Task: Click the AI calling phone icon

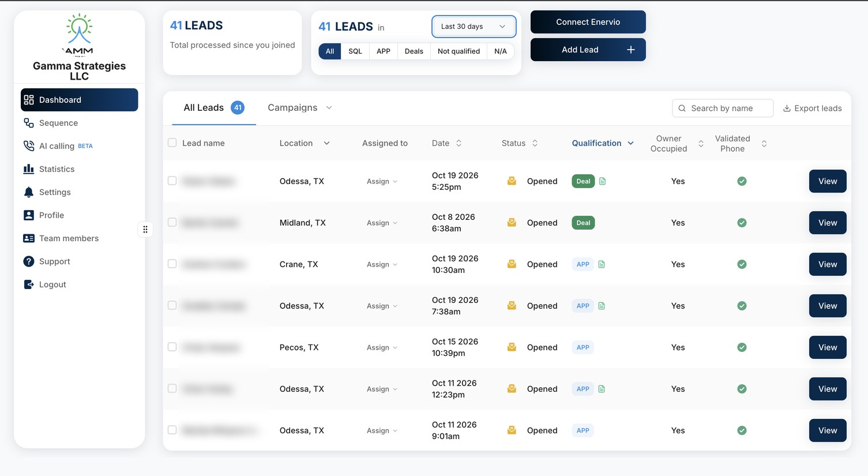Action: tap(28, 146)
